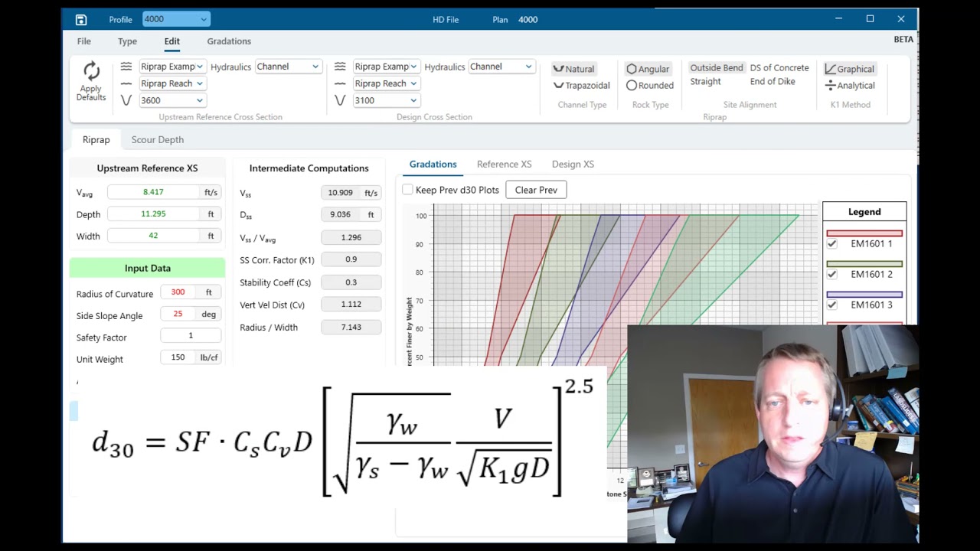
Task: Open the Gradations ribbon tab
Action: [x=229, y=41]
